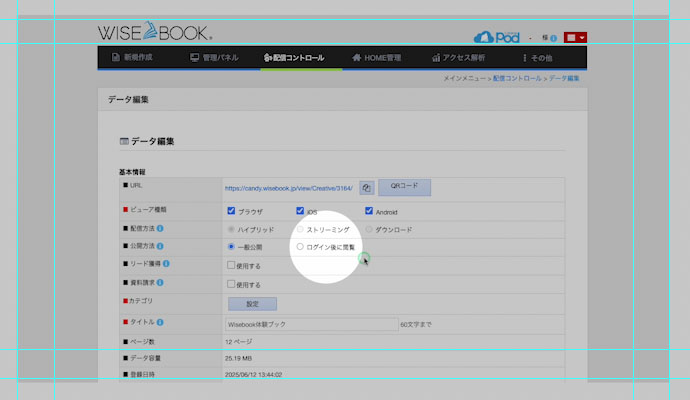Viewport: 690px width, 400px height.
Task: Open the 新規作成 menu
Action: pyautogui.click(x=132, y=58)
